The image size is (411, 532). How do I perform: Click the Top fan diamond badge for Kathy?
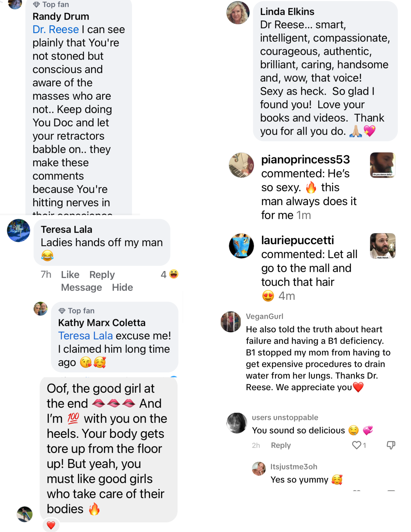62,311
